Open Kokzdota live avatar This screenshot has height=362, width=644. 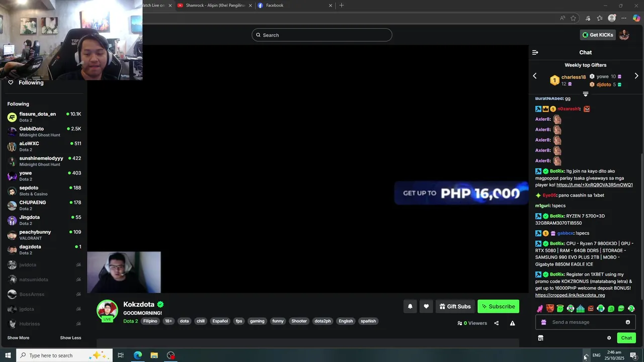[107, 310]
